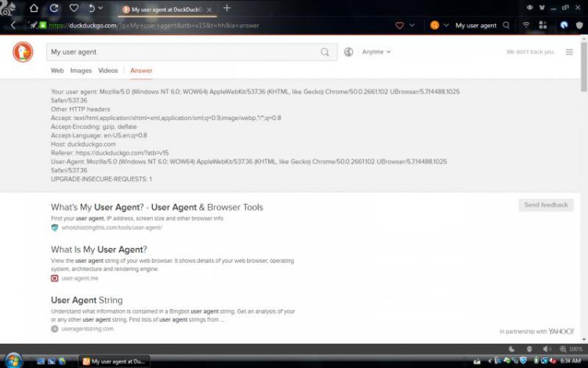Focus the browser 'My user agent' search box
The image size is (588, 368).
(x=476, y=26)
